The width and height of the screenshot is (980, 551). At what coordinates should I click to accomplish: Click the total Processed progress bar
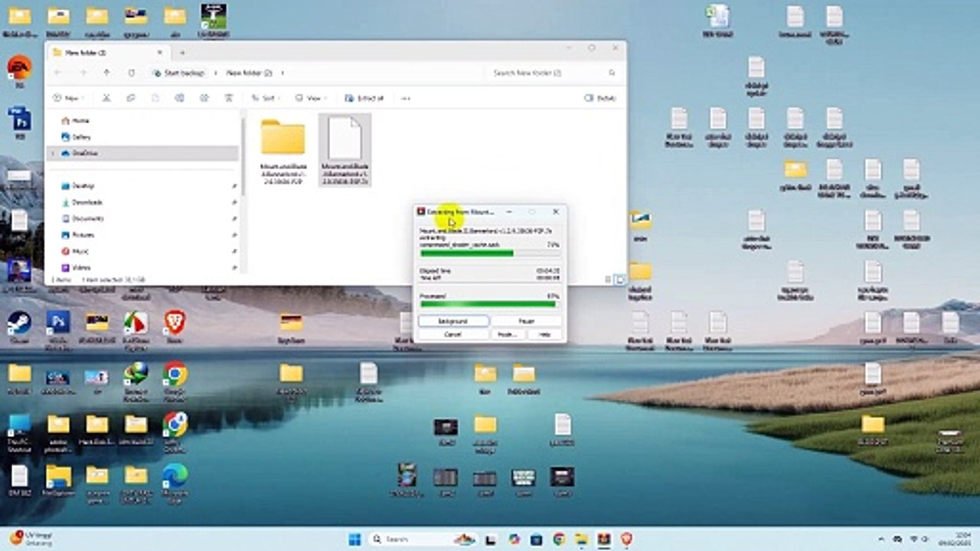pyautogui.click(x=490, y=304)
